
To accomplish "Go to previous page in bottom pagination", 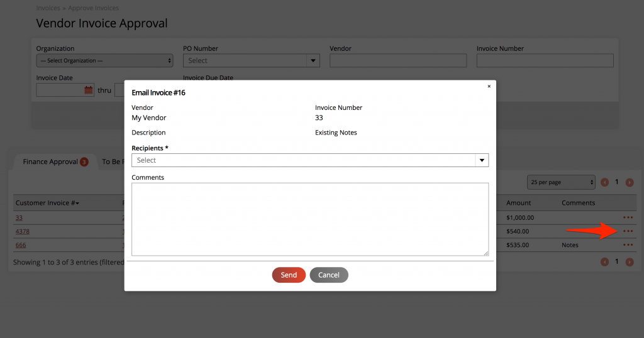I will tap(604, 262).
